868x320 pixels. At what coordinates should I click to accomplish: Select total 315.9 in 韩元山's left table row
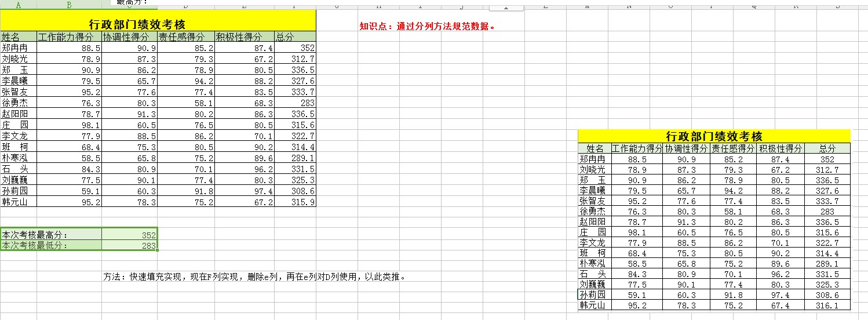pyautogui.click(x=296, y=202)
